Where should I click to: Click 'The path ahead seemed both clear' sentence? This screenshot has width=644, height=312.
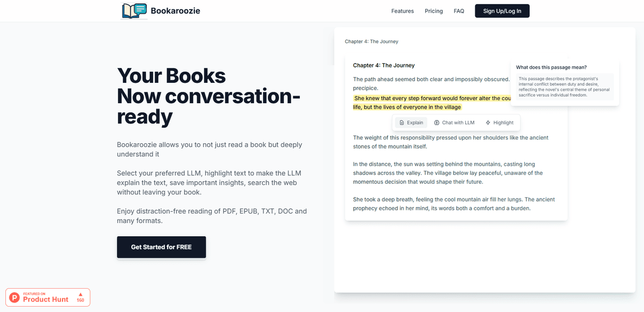click(x=431, y=84)
